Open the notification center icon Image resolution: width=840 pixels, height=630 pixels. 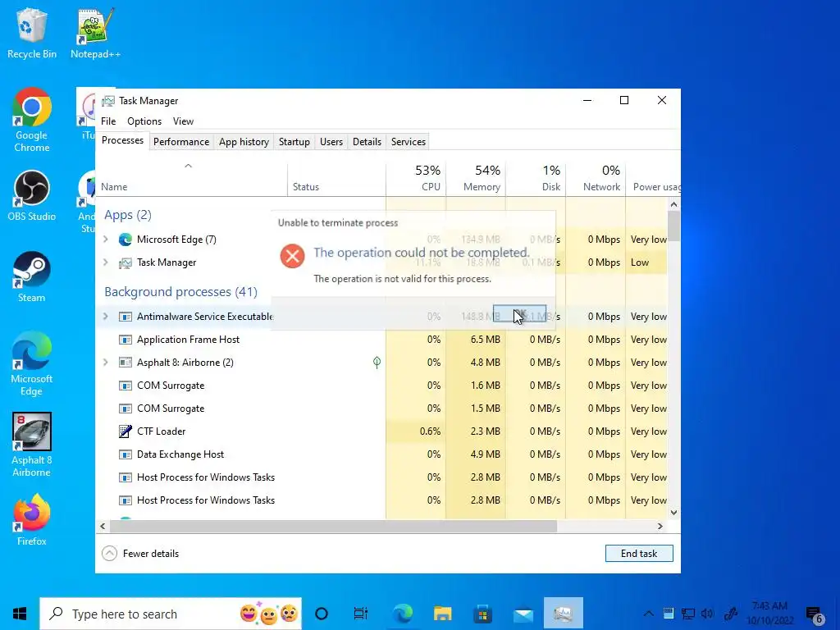[x=815, y=614]
